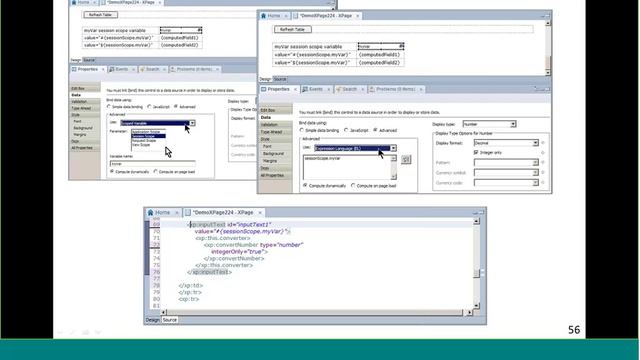640x360 pixels.
Task: Select Application Scope in parameter list
Action: 146,132
